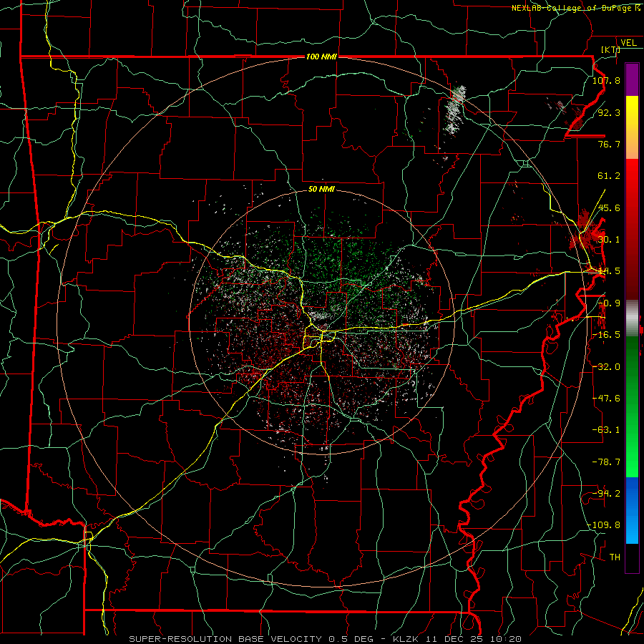Image resolution: width=644 pixels, height=644 pixels.
Task: Click the VEL legend title
Action: click(628, 43)
